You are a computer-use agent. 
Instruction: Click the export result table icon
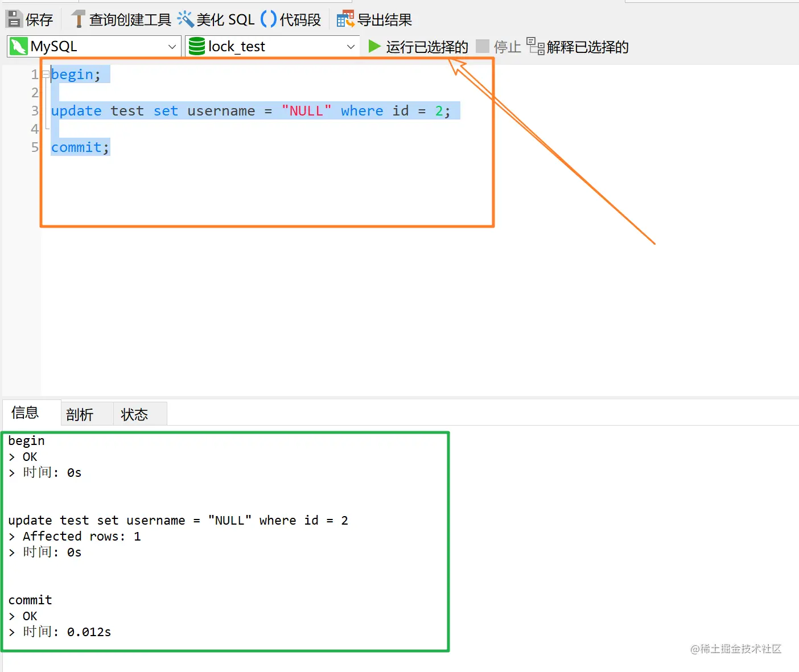click(345, 19)
